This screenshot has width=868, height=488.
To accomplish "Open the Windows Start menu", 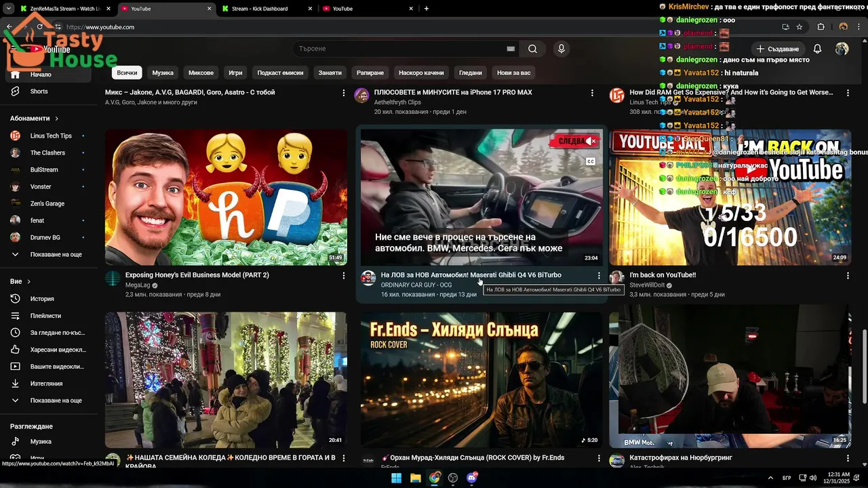I will 397,478.
